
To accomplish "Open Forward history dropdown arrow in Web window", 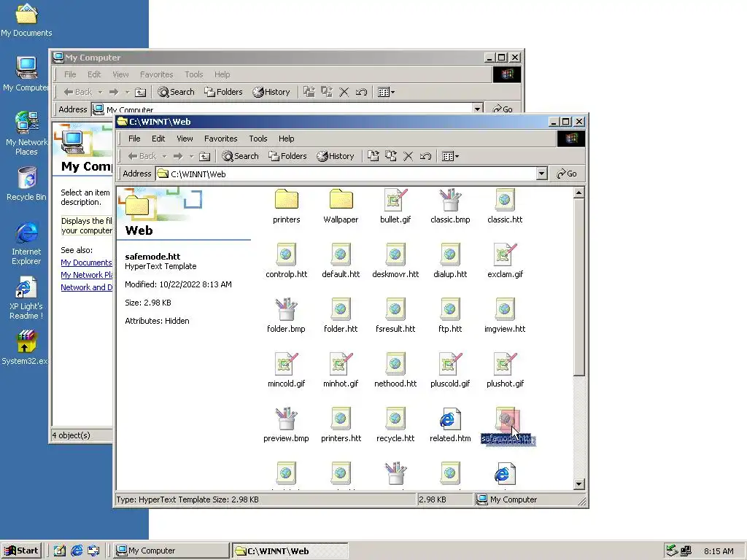I will point(192,156).
